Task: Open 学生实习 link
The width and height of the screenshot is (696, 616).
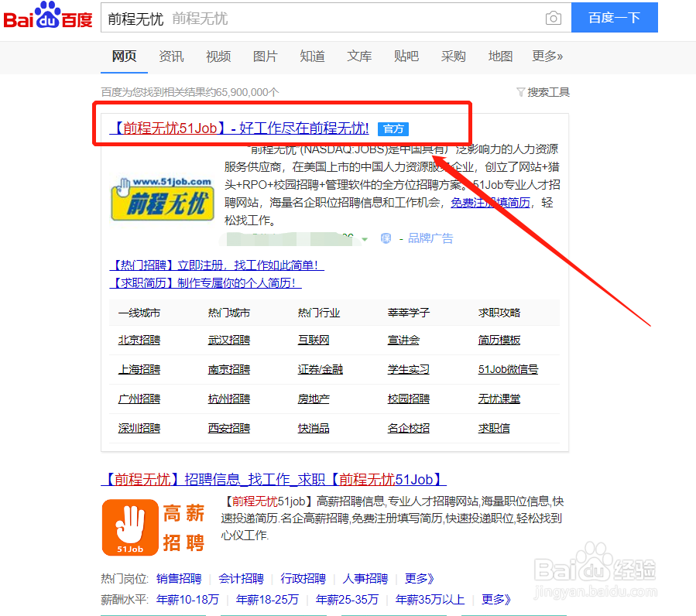Action: tap(408, 369)
